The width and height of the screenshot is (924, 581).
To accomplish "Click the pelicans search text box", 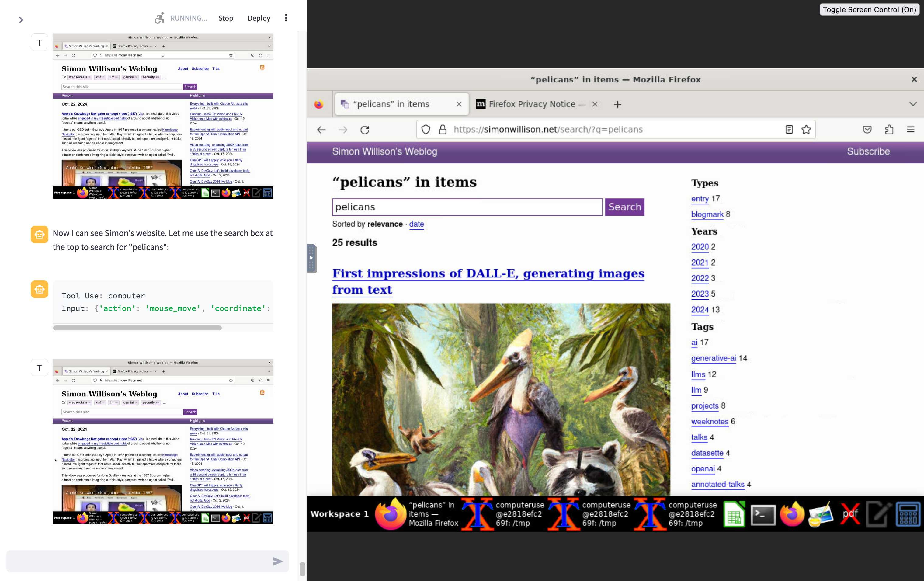I will coord(467,207).
